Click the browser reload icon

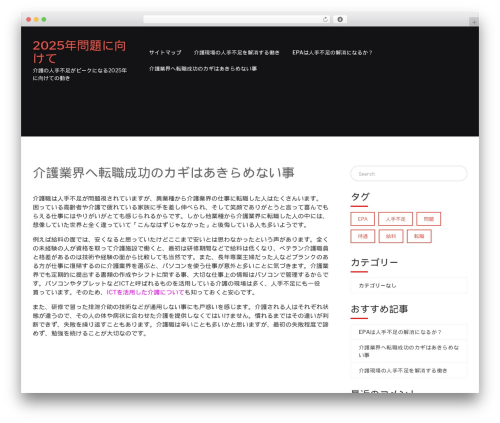point(325,19)
